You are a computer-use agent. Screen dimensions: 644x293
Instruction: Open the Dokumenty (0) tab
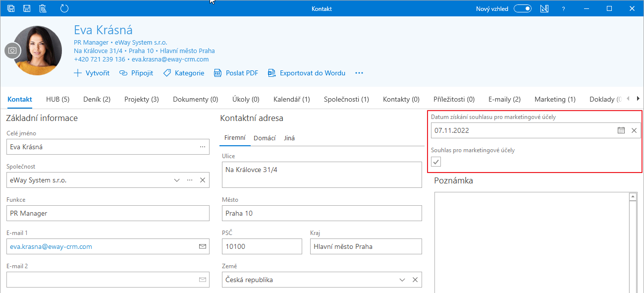point(195,99)
